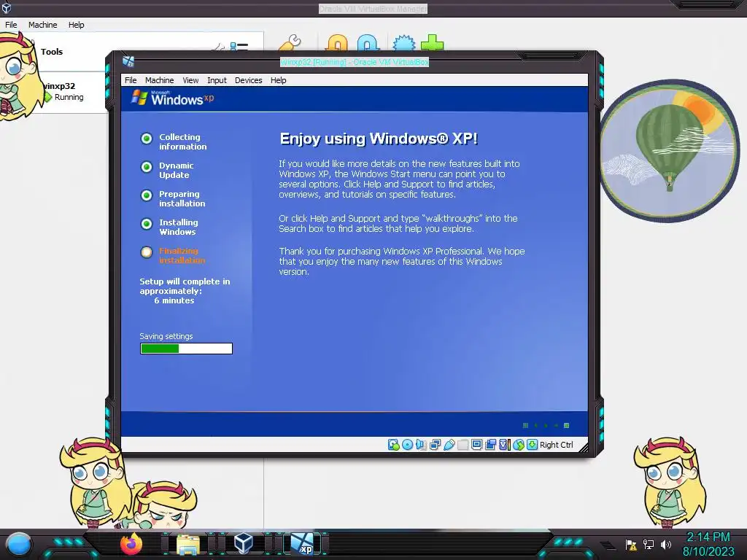Click the VM window title bar icon
This screenshot has width=747, height=560.
pos(128,61)
